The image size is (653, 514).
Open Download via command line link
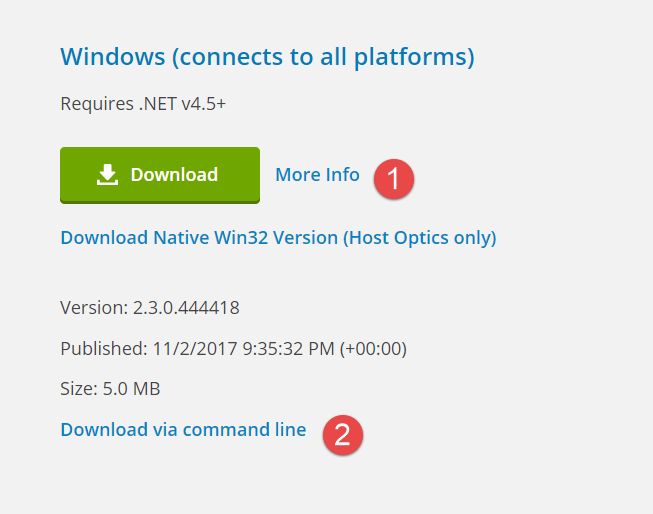pos(183,429)
